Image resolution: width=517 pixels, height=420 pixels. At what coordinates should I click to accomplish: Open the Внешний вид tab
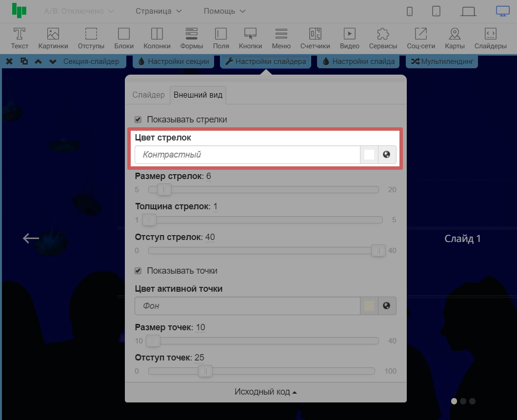[x=198, y=95]
